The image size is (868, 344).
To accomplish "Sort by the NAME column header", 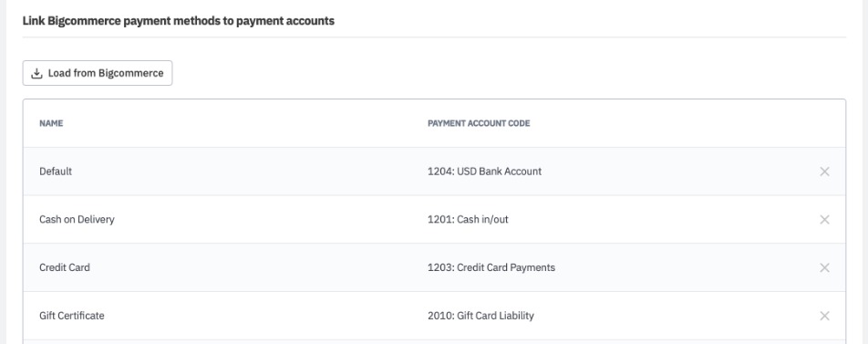I will (51, 123).
